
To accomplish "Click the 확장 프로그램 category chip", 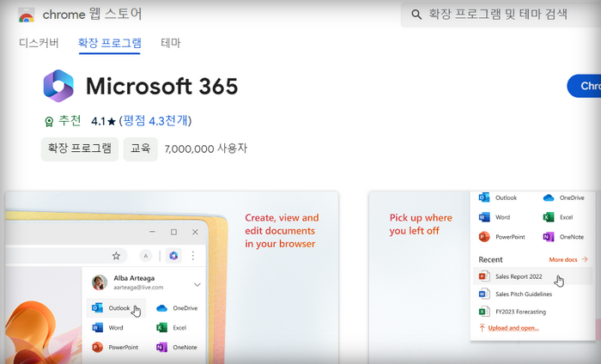I will tap(80, 149).
